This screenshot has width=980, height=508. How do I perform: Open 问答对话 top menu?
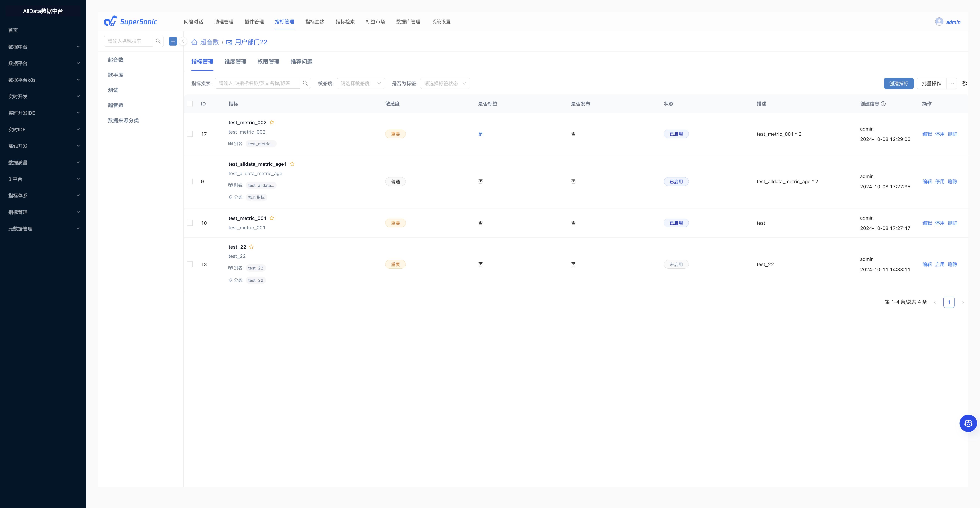[x=193, y=22]
